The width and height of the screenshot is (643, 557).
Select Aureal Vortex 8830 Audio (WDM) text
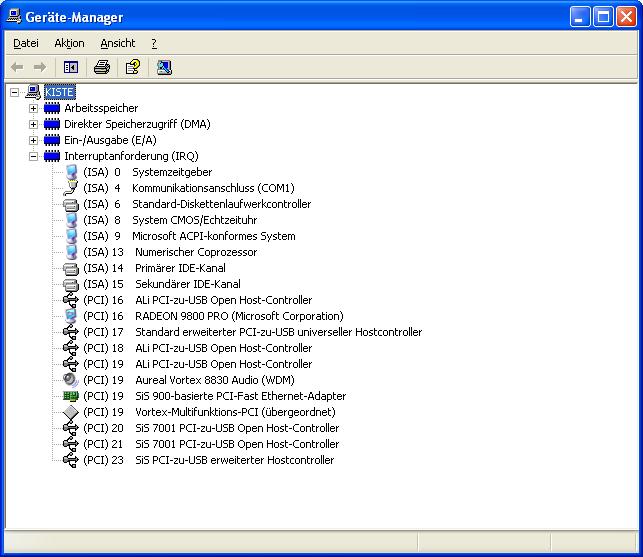(x=215, y=380)
